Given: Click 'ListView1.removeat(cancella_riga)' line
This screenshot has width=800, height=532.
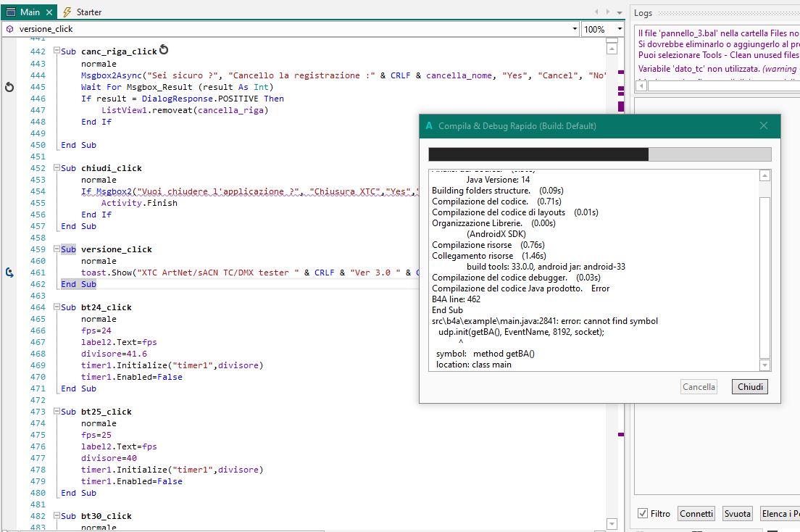Looking at the screenshot, I should [x=185, y=109].
